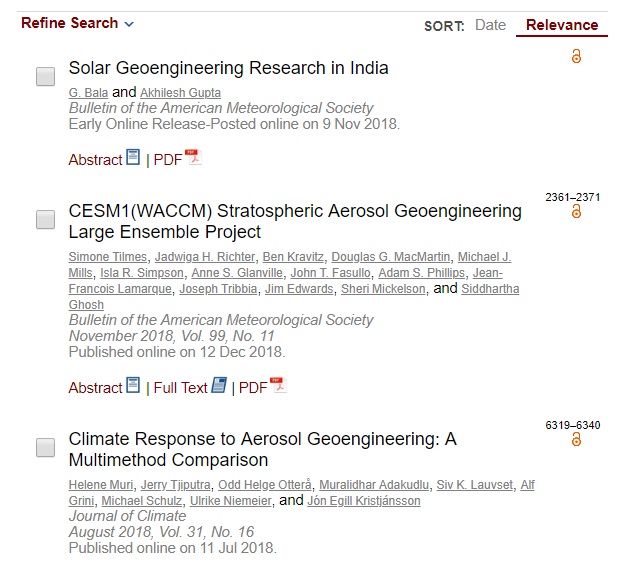Open author link Simone Tilmes
Screen dimensions: 631x567
point(107,257)
